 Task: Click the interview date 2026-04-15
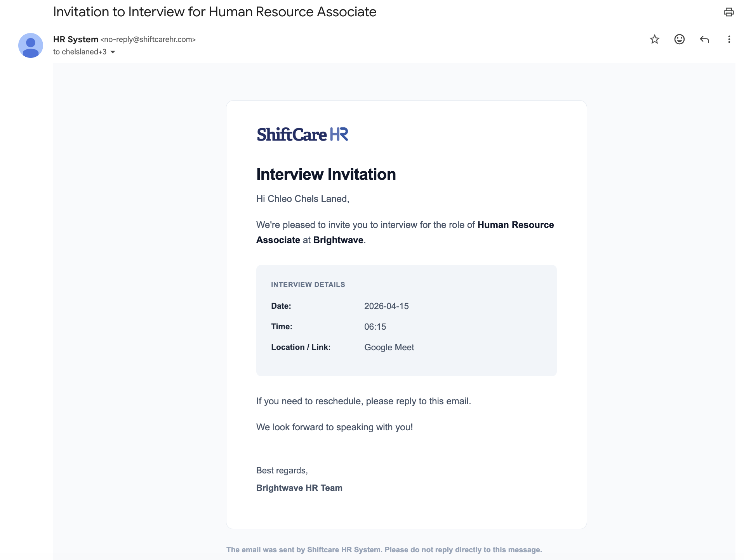386,306
